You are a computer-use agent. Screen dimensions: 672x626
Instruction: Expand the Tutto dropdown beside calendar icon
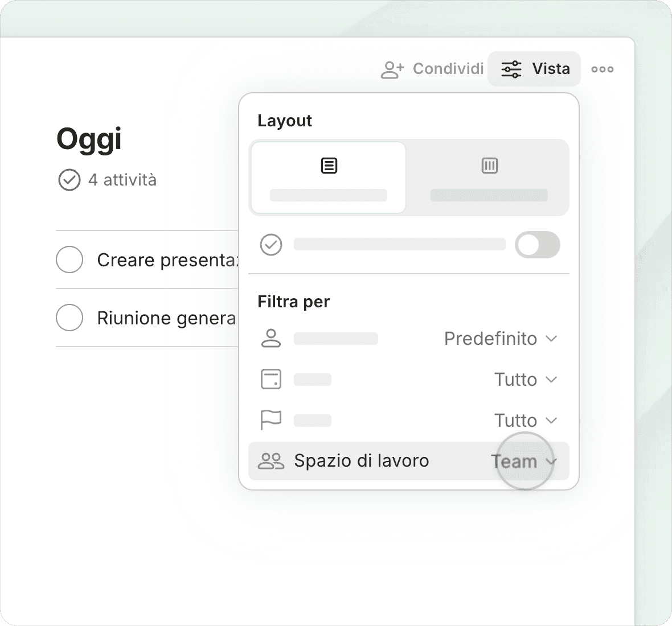click(525, 380)
